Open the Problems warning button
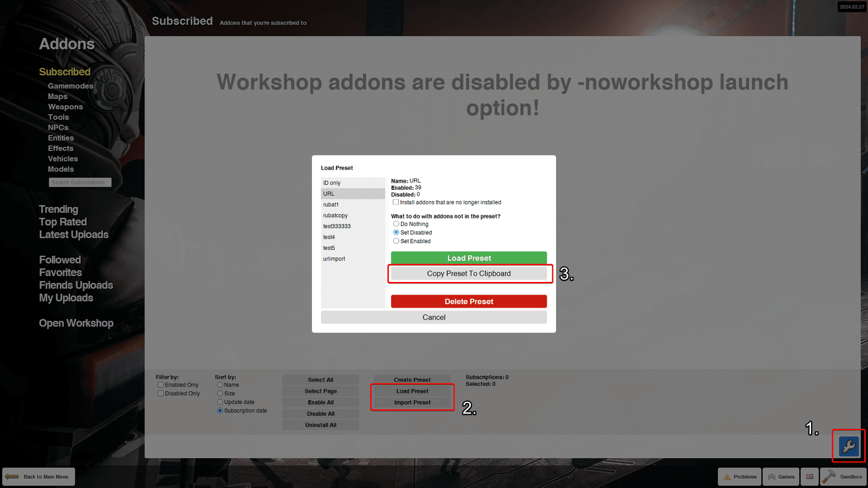Screen dimensions: 868x488 pyautogui.click(x=739, y=477)
